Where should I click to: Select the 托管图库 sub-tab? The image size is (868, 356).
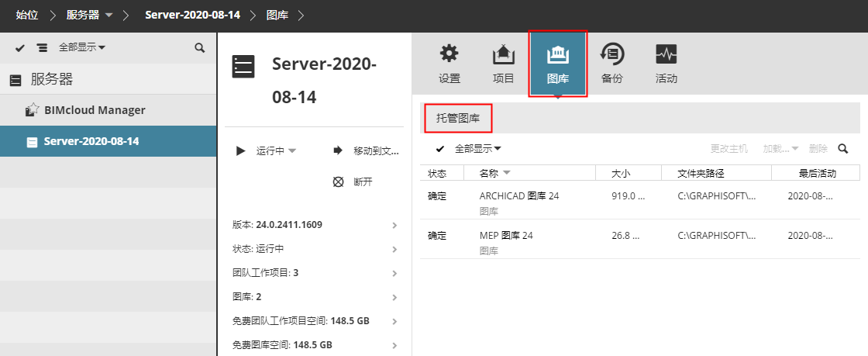coord(458,118)
